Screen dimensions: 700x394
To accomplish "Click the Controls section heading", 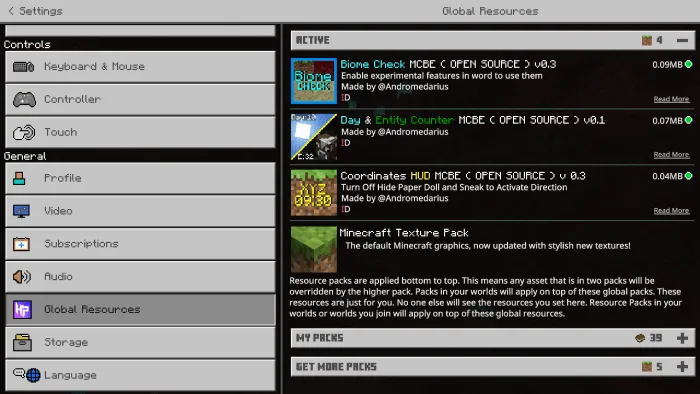I will point(27,45).
